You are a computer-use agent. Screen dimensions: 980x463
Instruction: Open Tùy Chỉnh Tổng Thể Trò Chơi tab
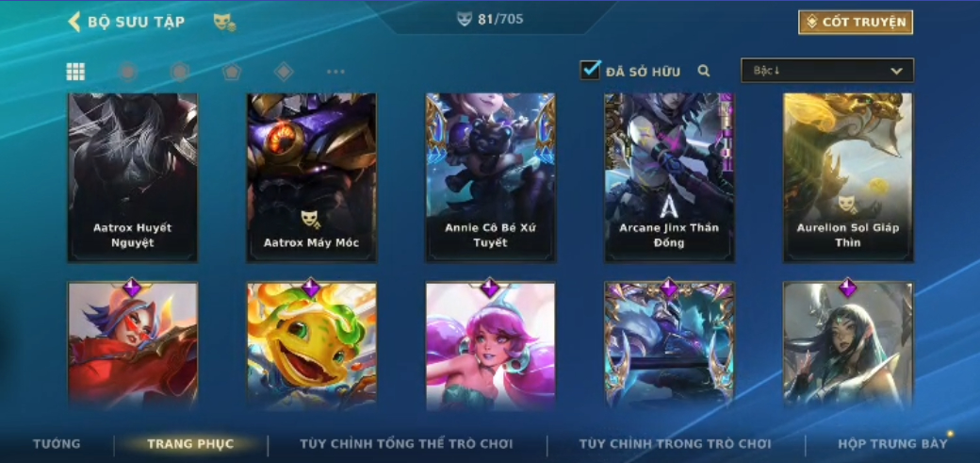coord(406,444)
